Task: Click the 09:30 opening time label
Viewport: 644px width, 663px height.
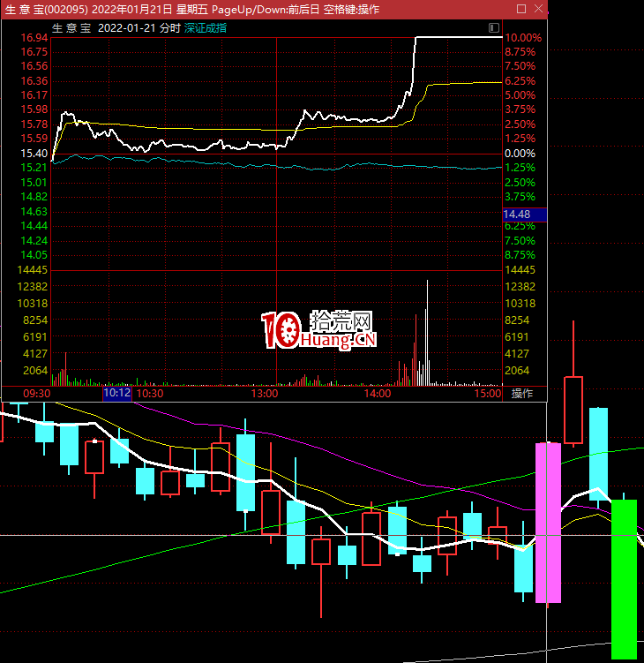Action: 37,394
